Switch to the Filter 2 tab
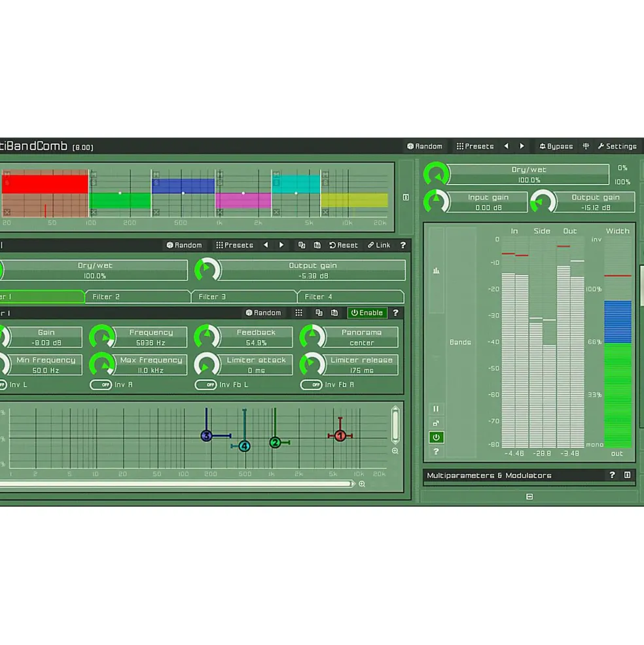This screenshot has width=644, height=645. click(138, 297)
